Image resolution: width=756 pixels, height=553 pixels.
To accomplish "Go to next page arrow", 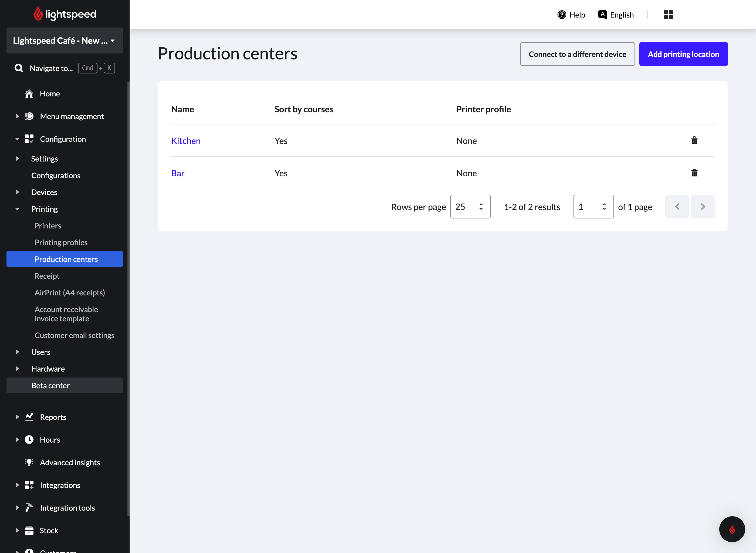I will point(703,207).
